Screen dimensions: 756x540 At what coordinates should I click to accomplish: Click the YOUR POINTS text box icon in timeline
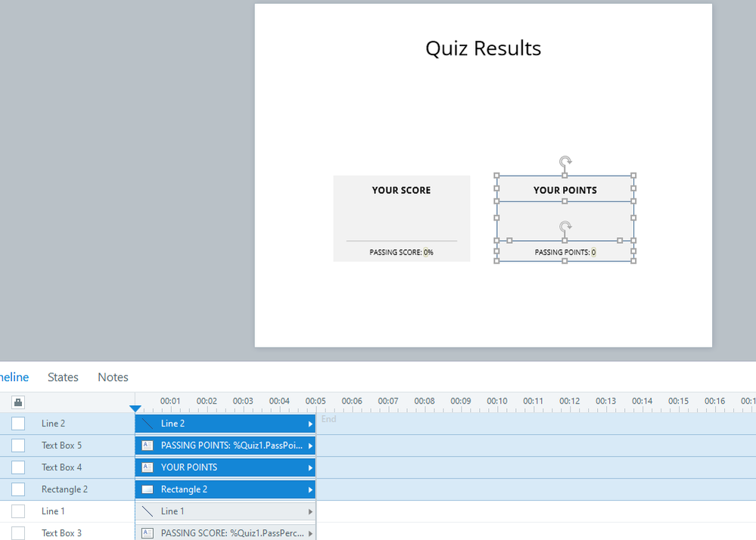[x=148, y=467]
